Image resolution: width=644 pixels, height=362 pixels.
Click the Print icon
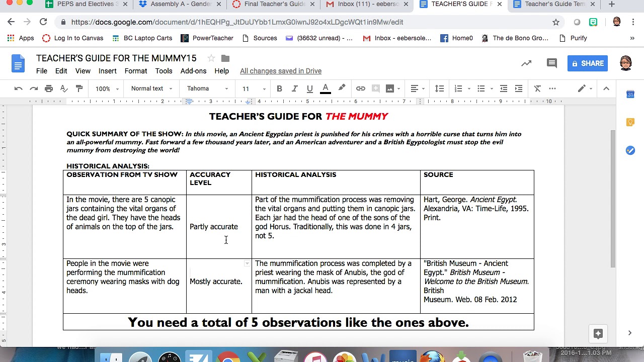[x=49, y=88]
